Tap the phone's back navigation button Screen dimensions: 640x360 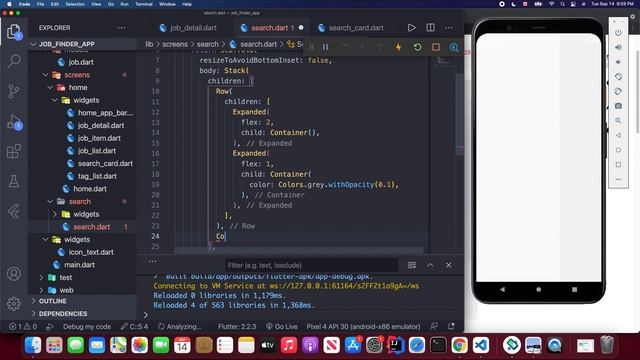(x=502, y=289)
